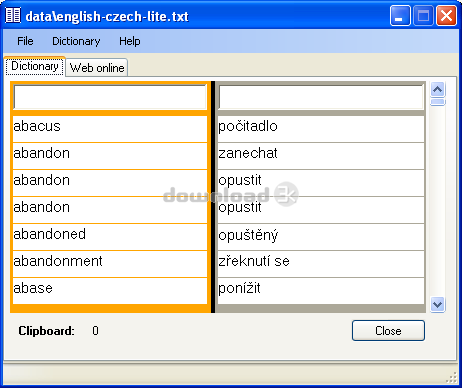Click the Clipboard count value 0

(x=95, y=331)
